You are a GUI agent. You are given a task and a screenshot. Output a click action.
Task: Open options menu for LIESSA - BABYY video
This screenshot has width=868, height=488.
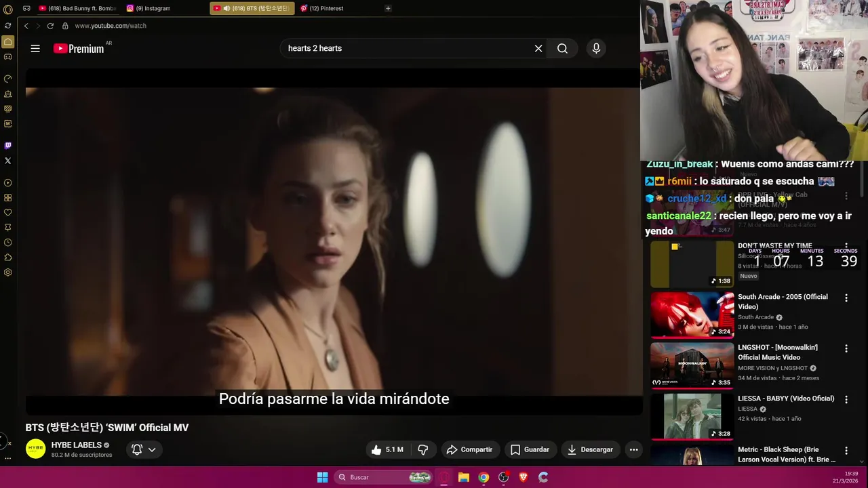846,399
